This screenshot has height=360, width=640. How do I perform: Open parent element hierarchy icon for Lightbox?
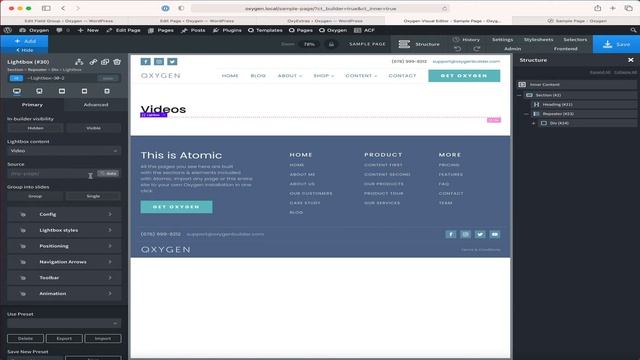click(79, 62)
